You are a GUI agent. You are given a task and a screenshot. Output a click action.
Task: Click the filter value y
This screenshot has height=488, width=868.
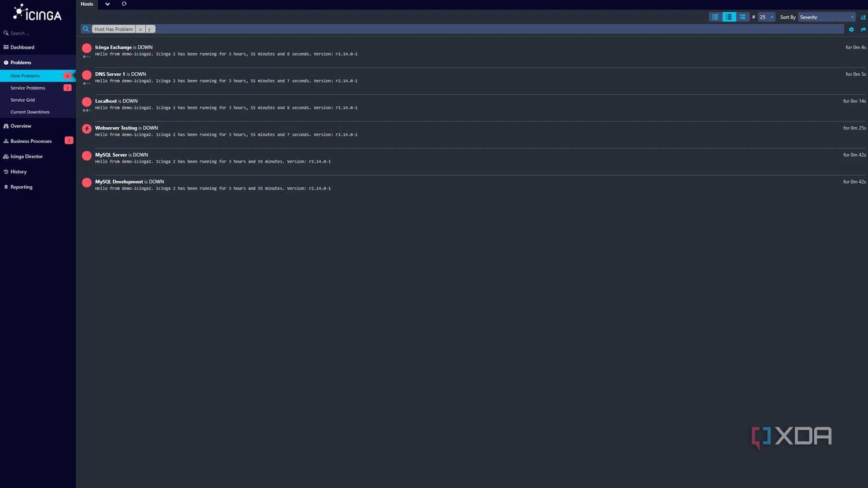(x=150, y=29)
